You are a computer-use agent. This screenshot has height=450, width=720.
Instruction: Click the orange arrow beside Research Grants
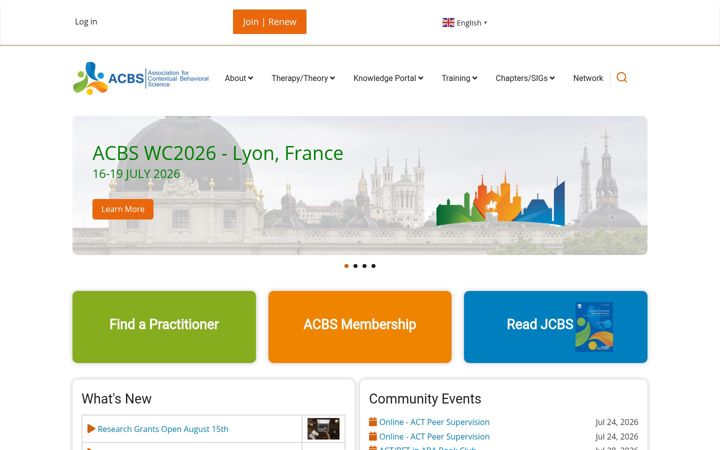click(91, 428)
